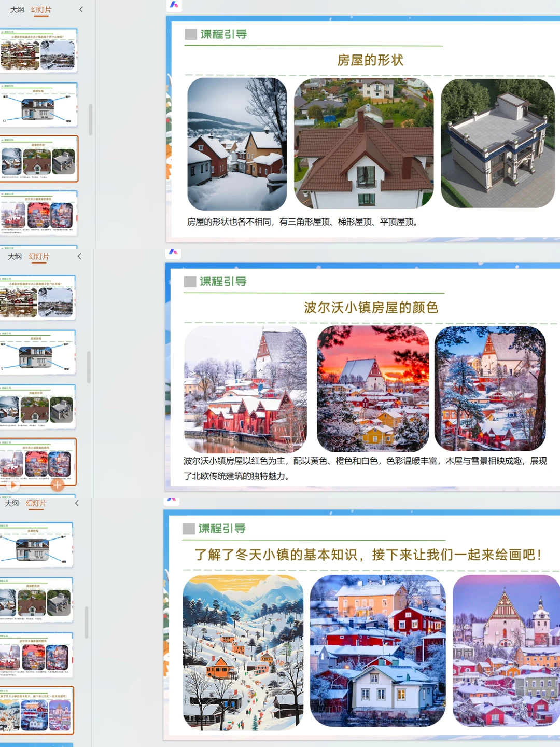
Task: Open house diagram thumbnail in 绘画 intro view
Action: pyautogui.click(x=36, y=545)
